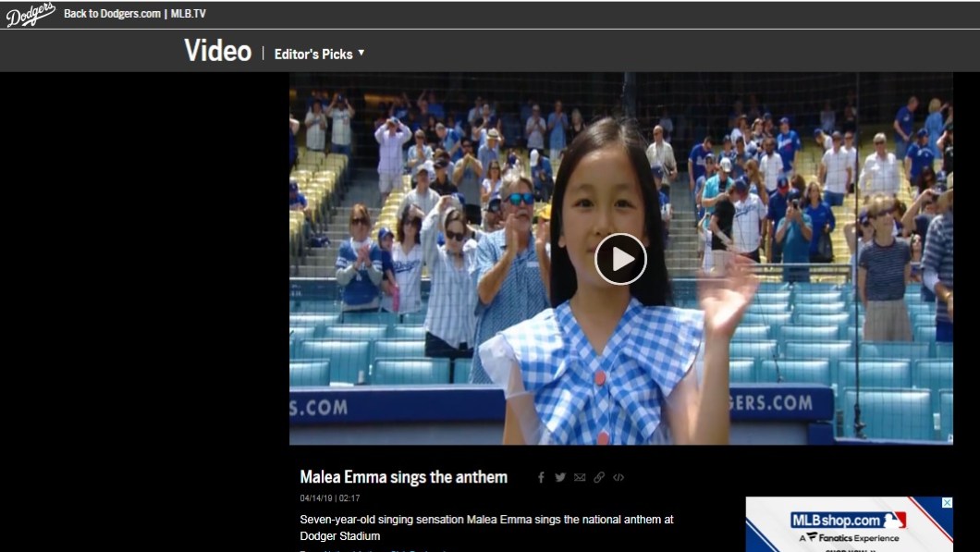Copy video link with chain icon
980x552 pixels.
[599, 478]
